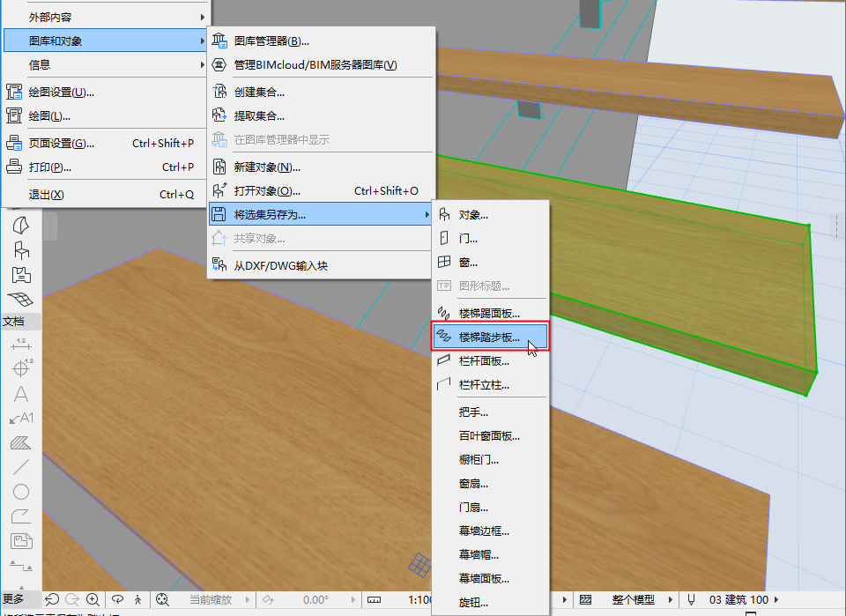Collapse the 文档 toolbox section
The height and width of the screenshot is (616, 846).
click(x=21, y=322)
